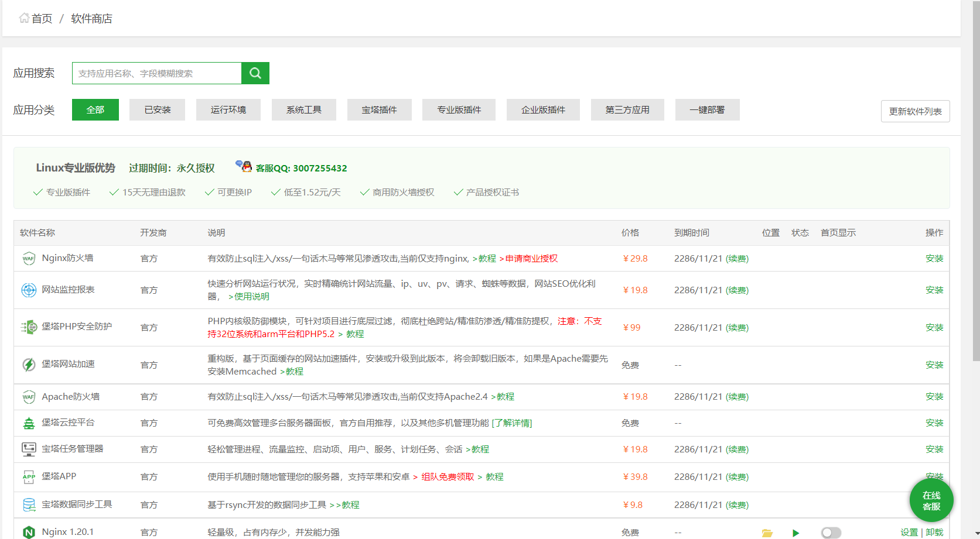This screenshot has height=539, width=980.
Task: Click the Nginx 1.20.1 卸载 link
Action: 934,532
